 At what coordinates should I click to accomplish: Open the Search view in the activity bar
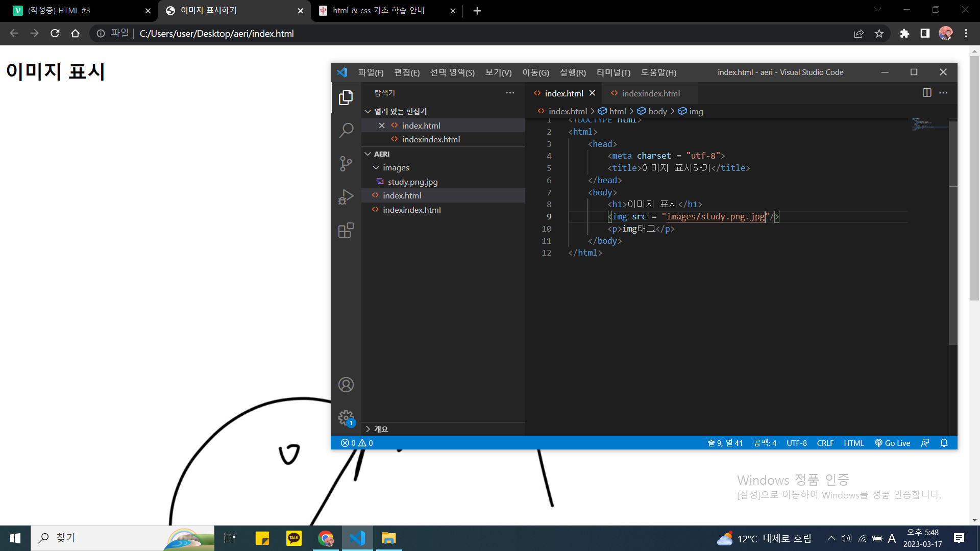346,131
